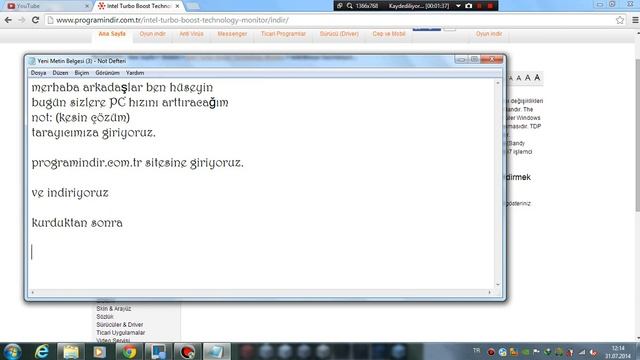Open the Sürücü (Driver) category
Screen dimensions: 640x360
click(339, 34)
